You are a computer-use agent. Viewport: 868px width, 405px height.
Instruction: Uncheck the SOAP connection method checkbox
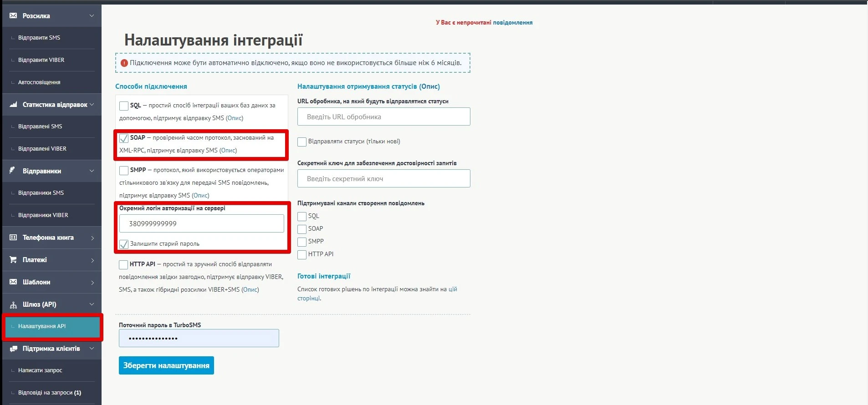tap(124, 138)
